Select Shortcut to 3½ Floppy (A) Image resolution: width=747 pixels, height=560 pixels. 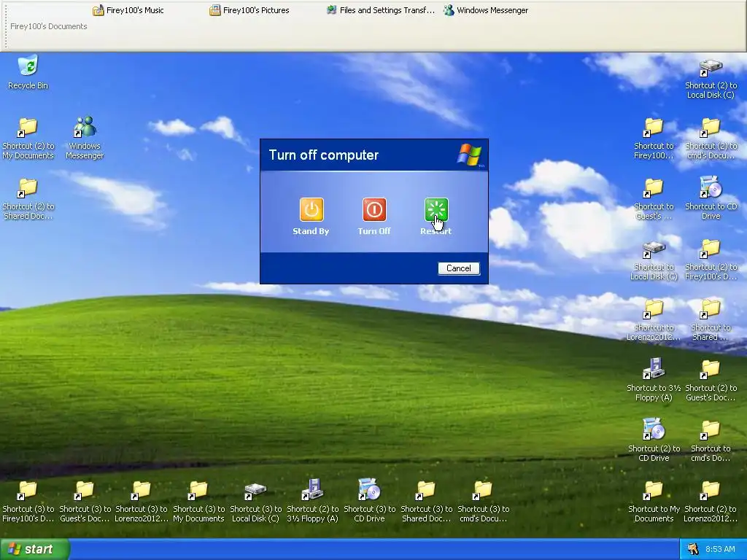click(x=654, y=380)
